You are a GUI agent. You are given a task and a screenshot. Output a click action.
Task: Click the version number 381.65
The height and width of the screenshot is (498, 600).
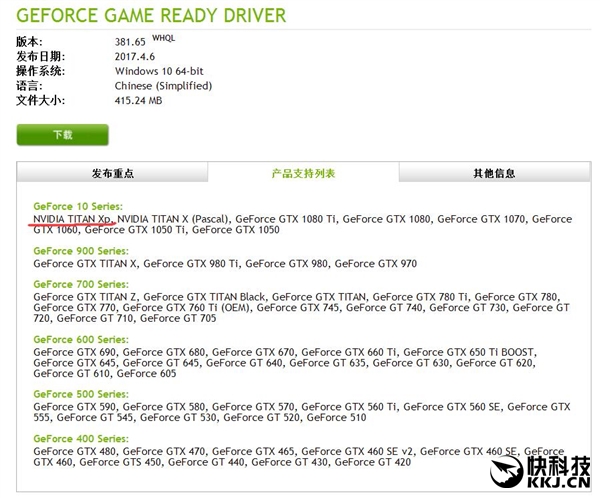click(x=130, y=42)
